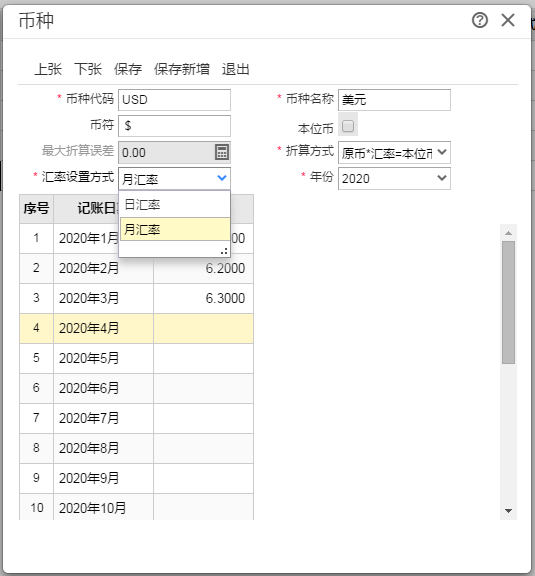Select the 2020年10月 row cell
Viewport: 535px width, 576px height.
(103, 507)
